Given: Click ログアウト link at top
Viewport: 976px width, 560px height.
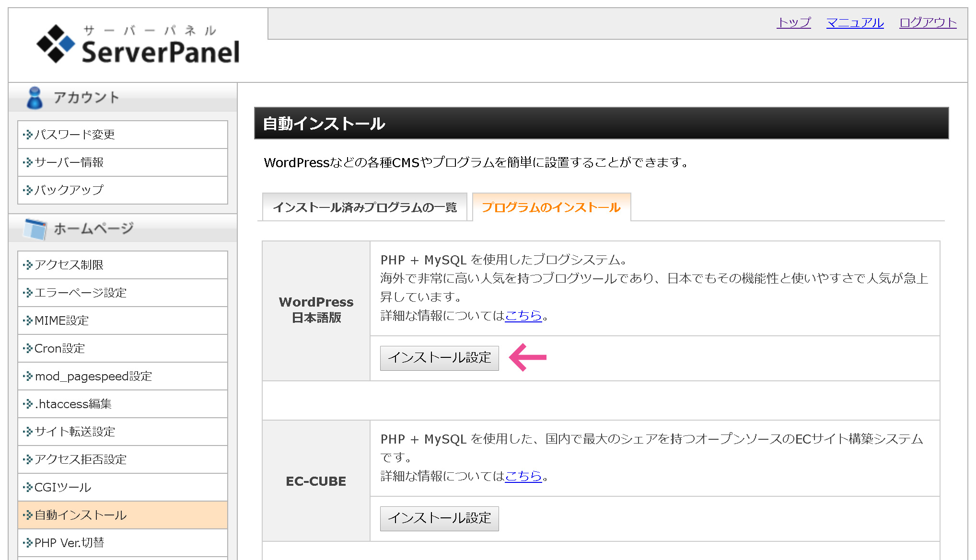Looking at the screenshot, I should (x=928, y=23).
